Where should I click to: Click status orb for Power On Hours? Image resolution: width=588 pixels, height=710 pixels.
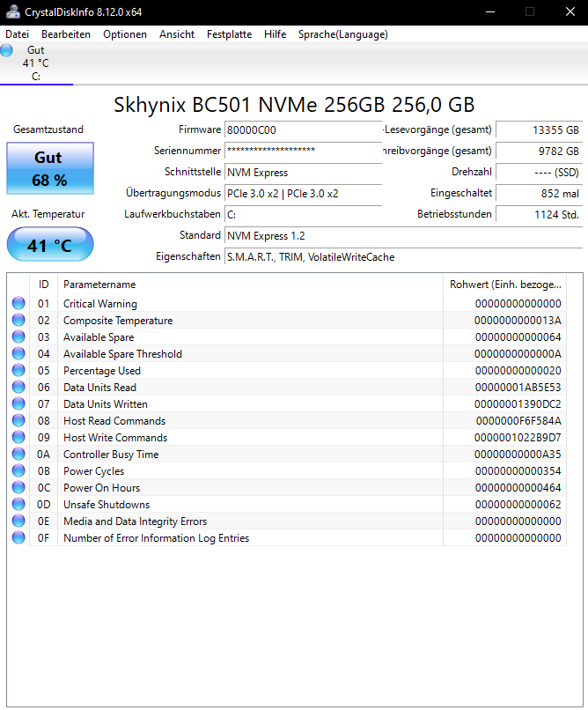tap(18, 487)
